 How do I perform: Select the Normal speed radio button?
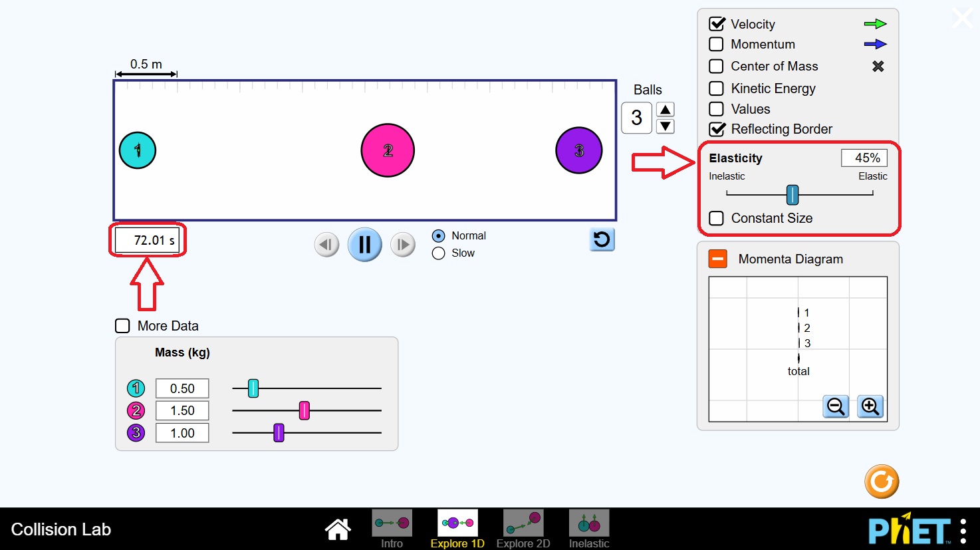[x=438, y=235]
